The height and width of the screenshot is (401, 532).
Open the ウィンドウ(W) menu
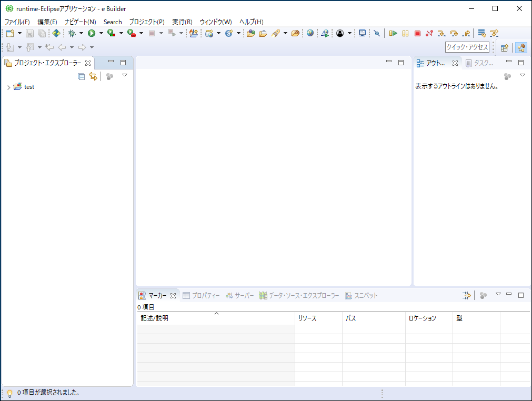216,22
